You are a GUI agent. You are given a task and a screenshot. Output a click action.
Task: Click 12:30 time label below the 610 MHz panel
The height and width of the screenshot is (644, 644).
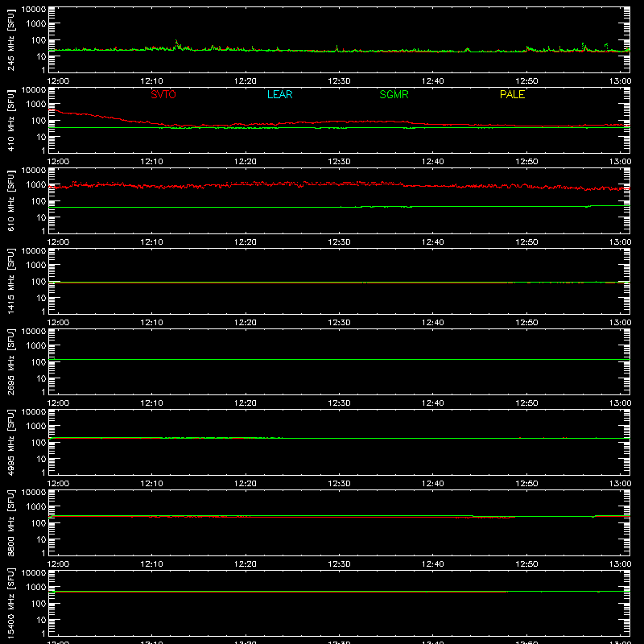coord(339,242)
